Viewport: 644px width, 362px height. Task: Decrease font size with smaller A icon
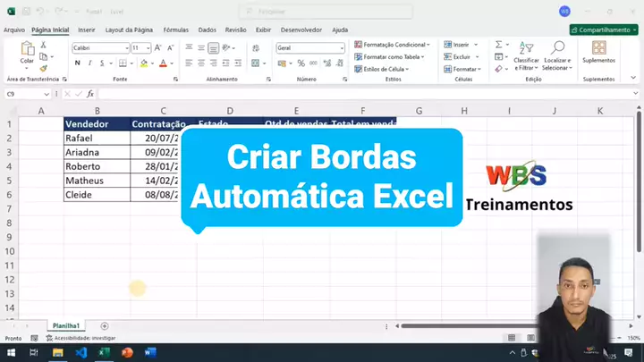[171, 47]
